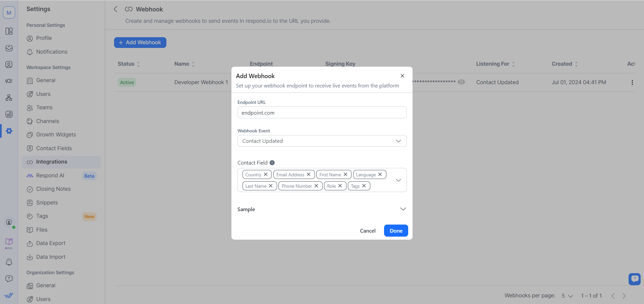This screenshot has width=644, height=304.
Task: Click the Contact Field info icon
Action: tap(272, 163)
